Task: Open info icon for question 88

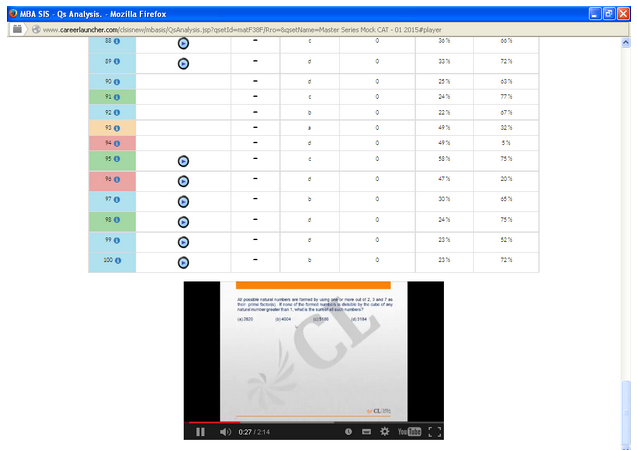Action: click(117, 41)
